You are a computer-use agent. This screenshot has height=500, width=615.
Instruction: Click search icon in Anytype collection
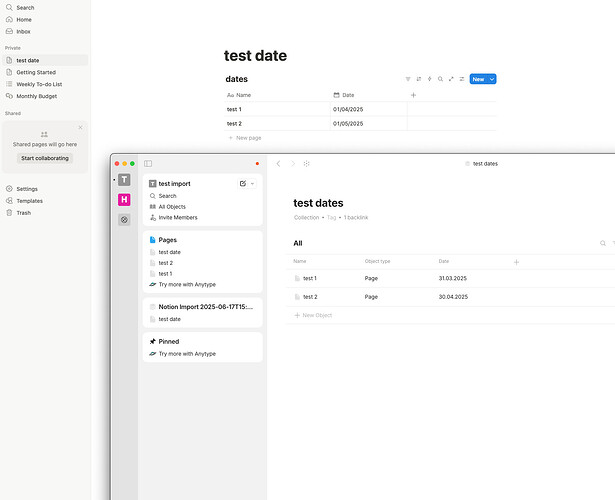coord(602,243)
